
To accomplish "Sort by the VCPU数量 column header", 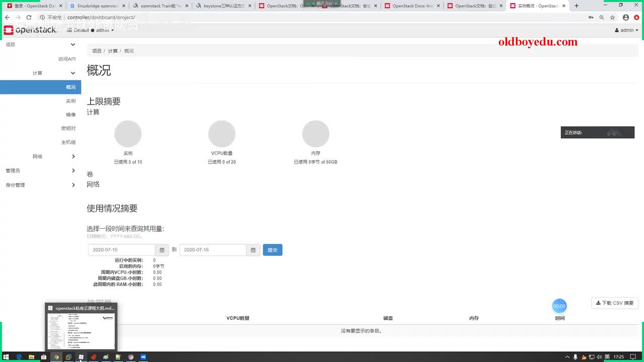I will click(x=238, y=318).
